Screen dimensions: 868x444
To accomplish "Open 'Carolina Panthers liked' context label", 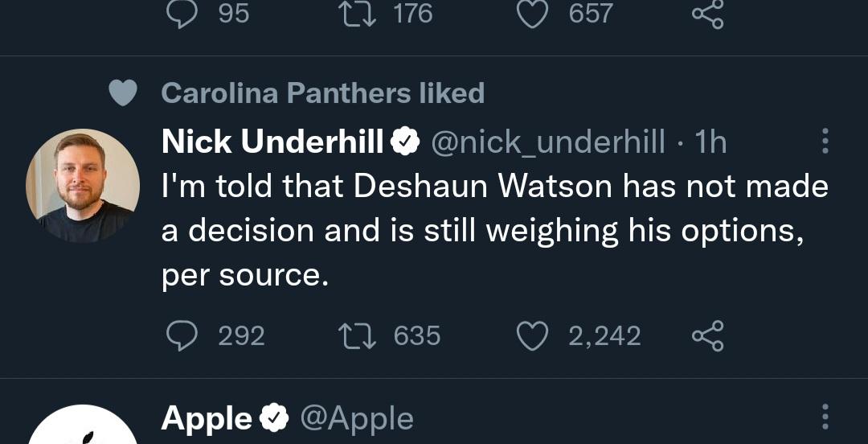I will click(322, 93).
